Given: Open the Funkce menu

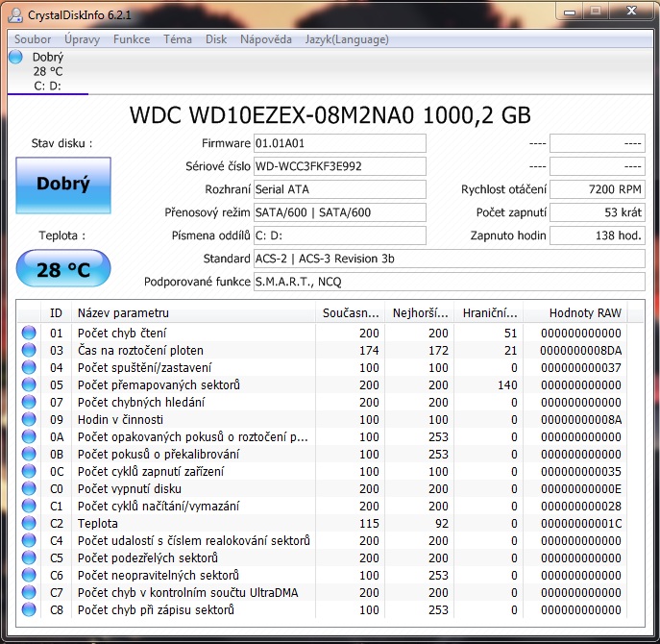Looking at the screenshot, I should (132, 39).
